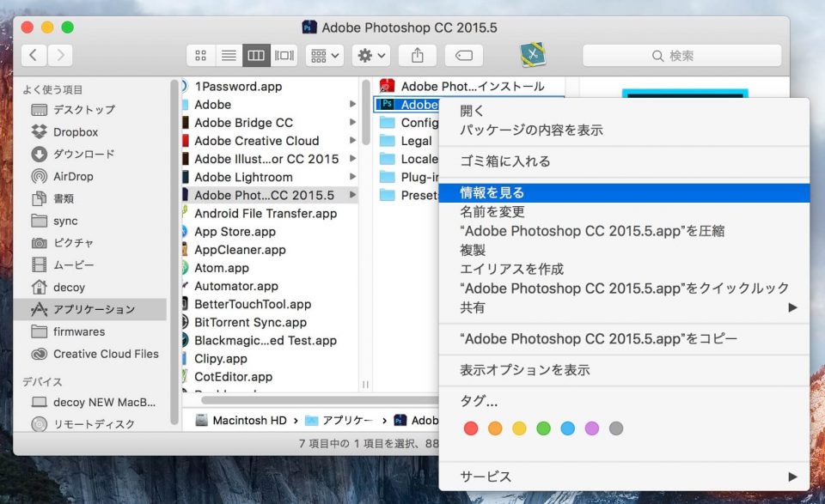Apply the blue tag color
Image resolution: width=825 pixels, height=504 pixels.
[568, 428]
